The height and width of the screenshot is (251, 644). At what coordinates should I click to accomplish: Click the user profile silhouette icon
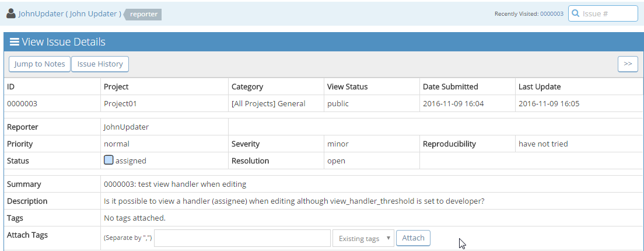pos(11,13)
